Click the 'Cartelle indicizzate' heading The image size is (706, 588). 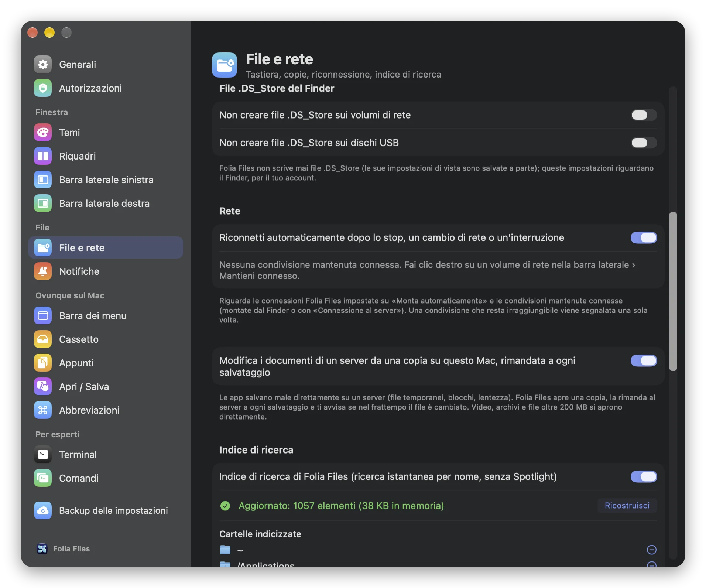click(x=260, y=534)
